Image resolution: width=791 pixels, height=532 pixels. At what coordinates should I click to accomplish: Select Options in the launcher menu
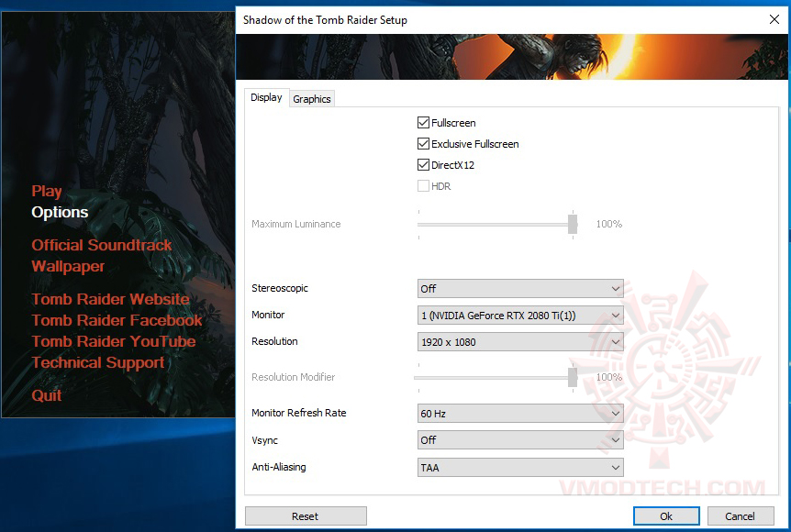click(x=60, y=212)
